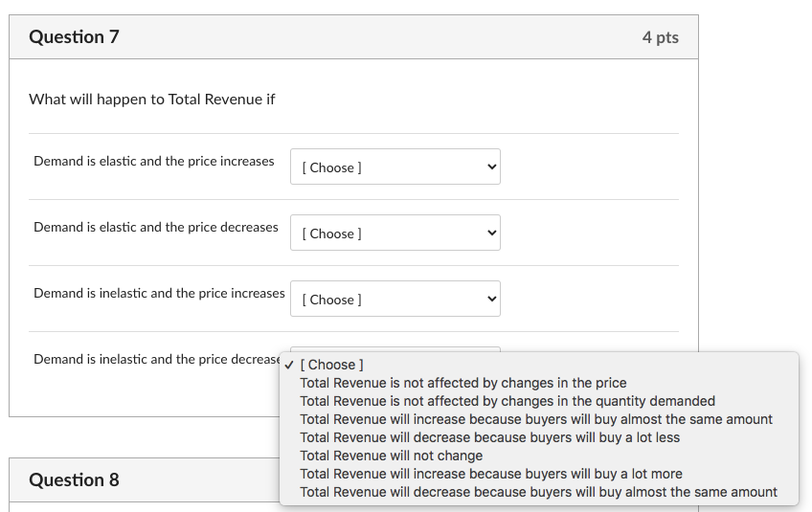812x512 pixels.
Task: Choose 'will increase because buyers will buy a lot more'
Action: pyautogui.click(x=538, y=474)
